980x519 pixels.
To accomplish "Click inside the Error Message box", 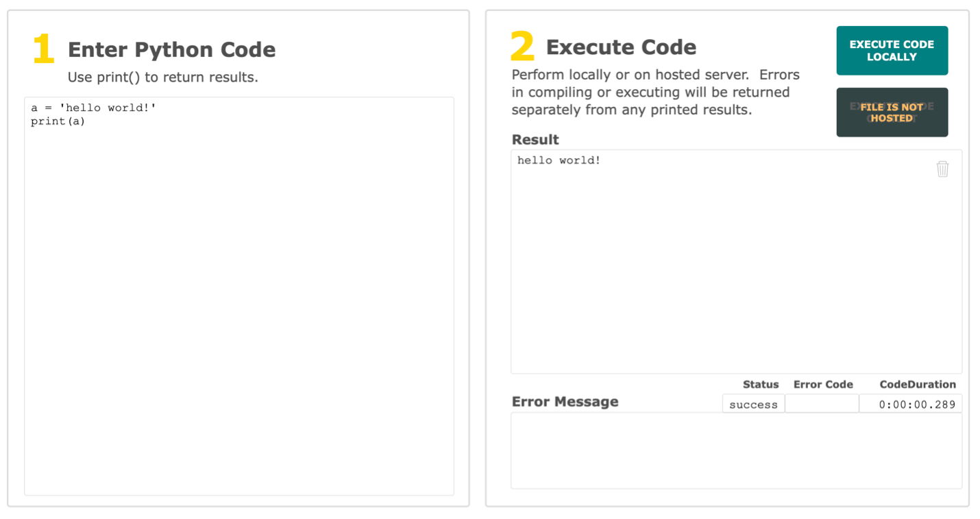I will [x=736, y=450].
